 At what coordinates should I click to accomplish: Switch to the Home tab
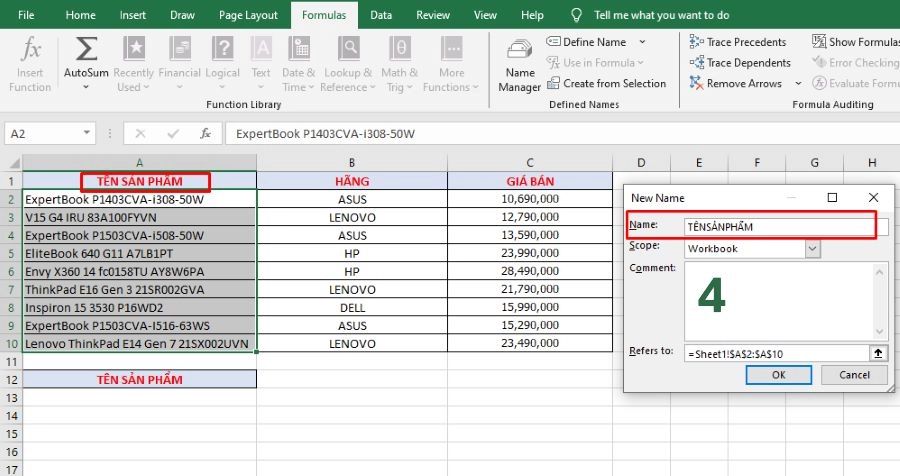coord(80,15)
